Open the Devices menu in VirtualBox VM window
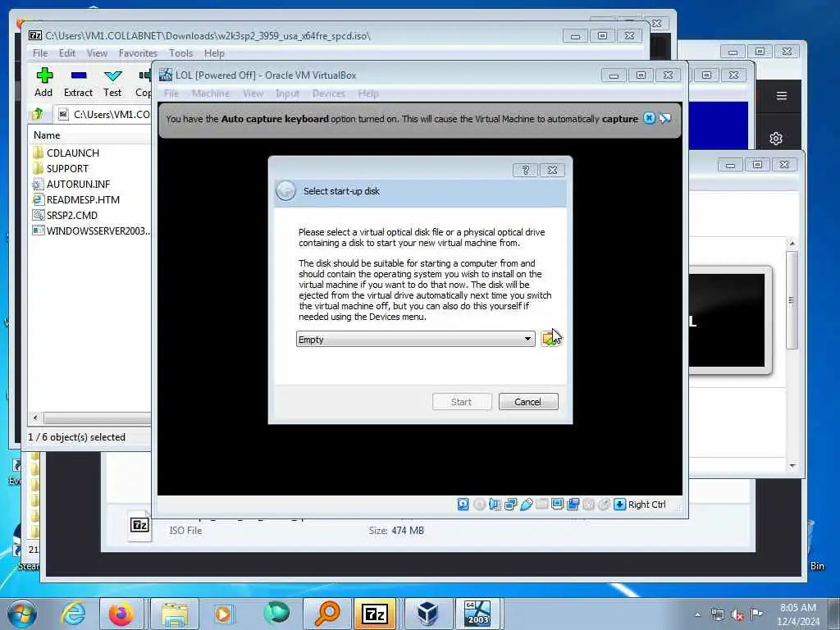The image size is (840, 630). click(x=328, y=94)
